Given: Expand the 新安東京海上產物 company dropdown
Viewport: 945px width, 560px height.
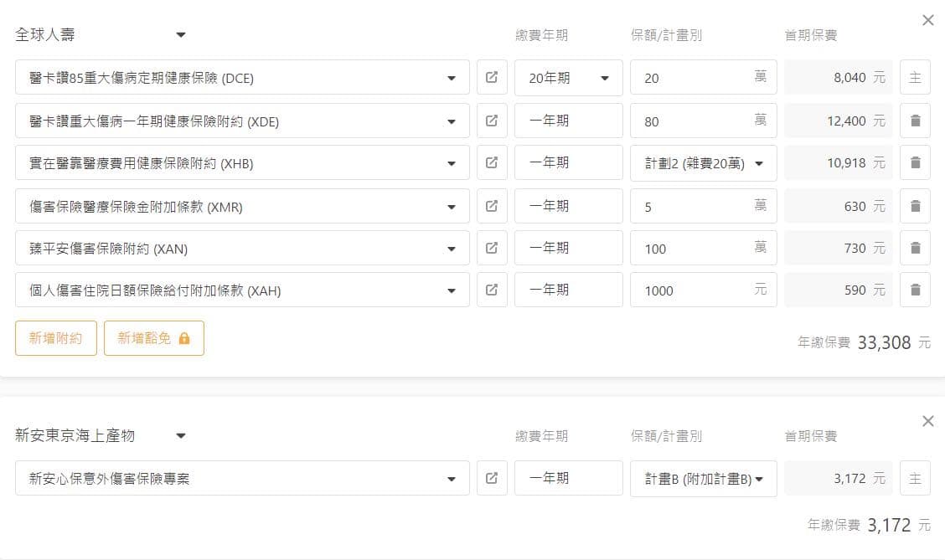Looking at the screenshot, I should pos(181,436).
